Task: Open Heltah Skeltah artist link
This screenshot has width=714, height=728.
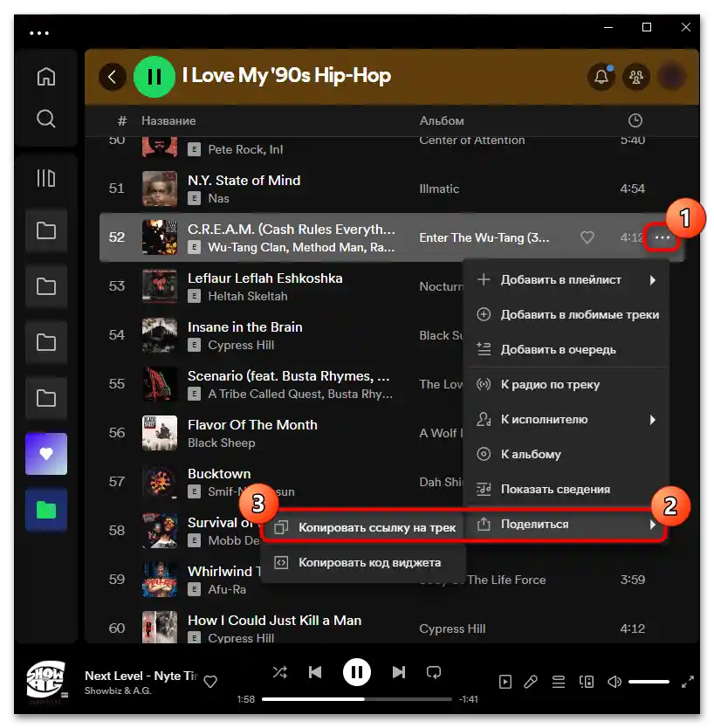Action: point(248,296)
